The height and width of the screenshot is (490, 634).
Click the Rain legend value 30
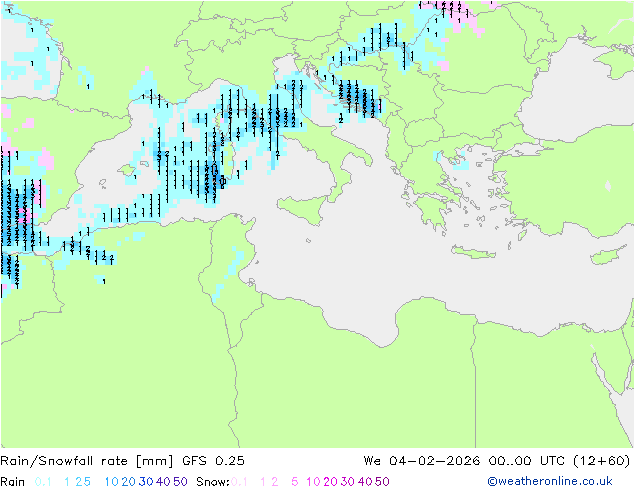(146, 482)
